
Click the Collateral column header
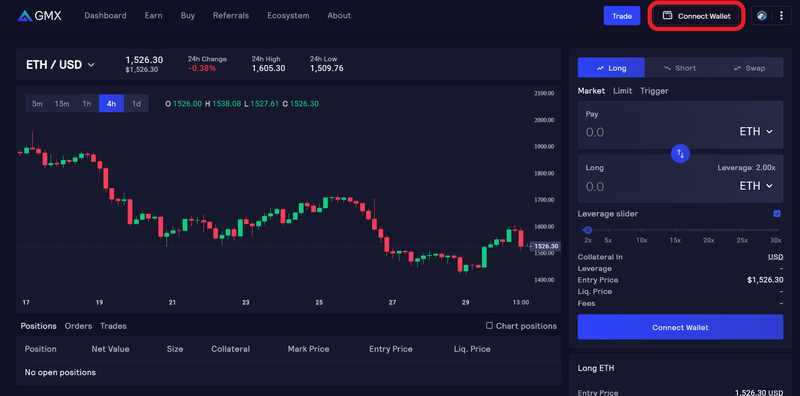tap(231, 349)
